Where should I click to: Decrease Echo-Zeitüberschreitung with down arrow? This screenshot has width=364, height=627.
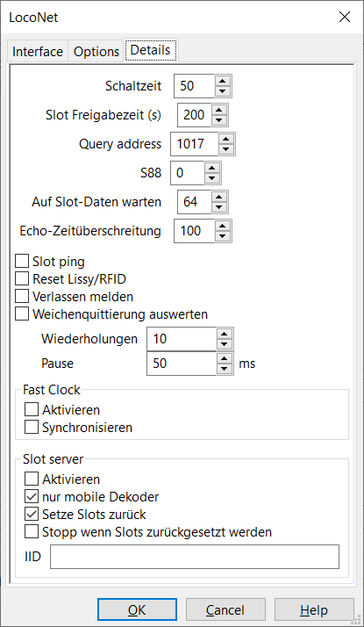(x=223, y=237)
